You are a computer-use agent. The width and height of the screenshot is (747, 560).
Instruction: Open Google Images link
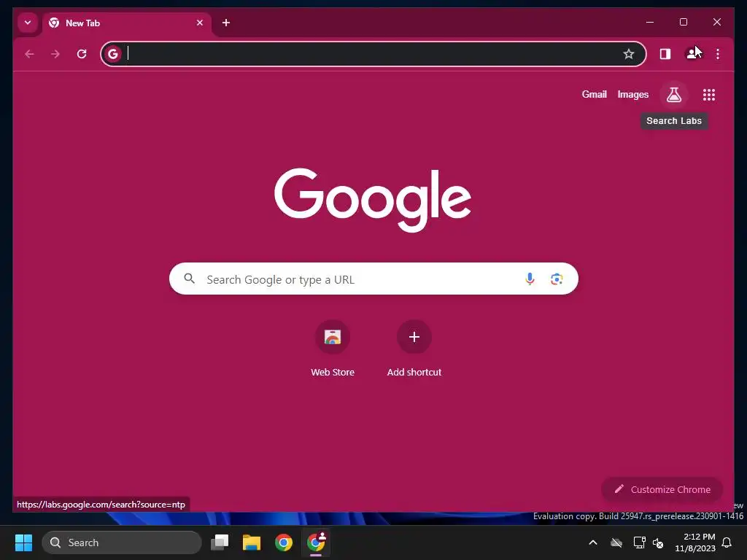(632, 94)
